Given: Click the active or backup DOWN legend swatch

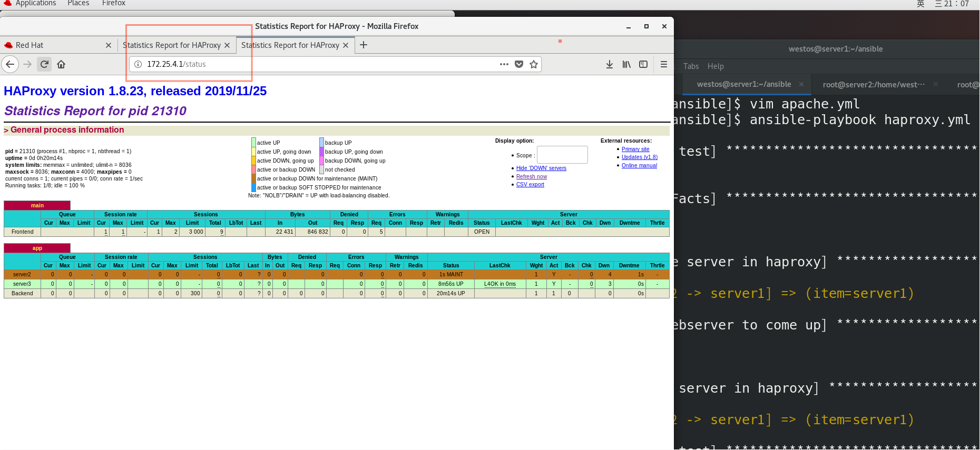Looking at the screenshot, I should click(253, 169).
